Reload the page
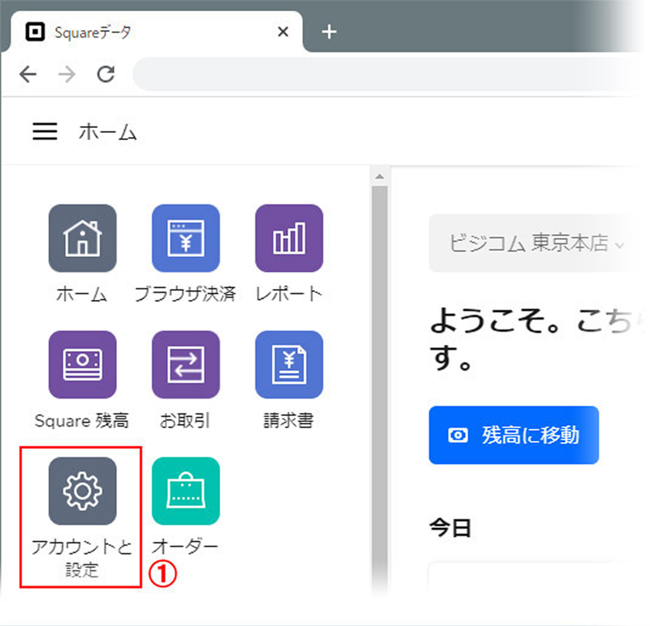 click(106, 74)
